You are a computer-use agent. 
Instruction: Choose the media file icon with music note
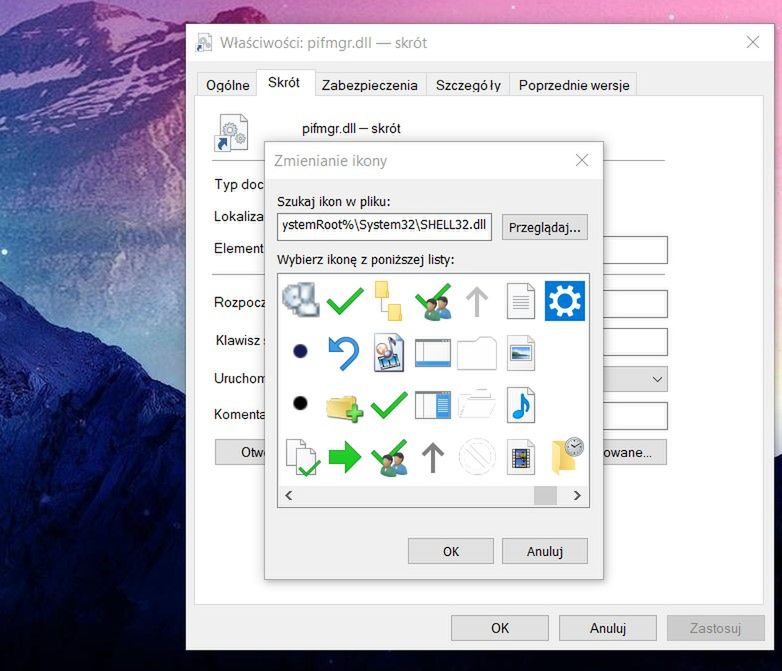click(x=389, y=353)
